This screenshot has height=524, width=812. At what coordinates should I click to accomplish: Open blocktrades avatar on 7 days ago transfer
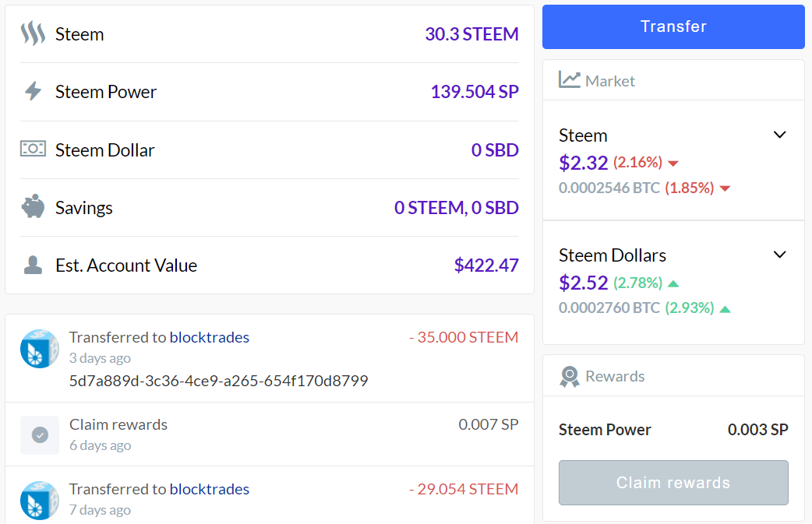[40, 500]
